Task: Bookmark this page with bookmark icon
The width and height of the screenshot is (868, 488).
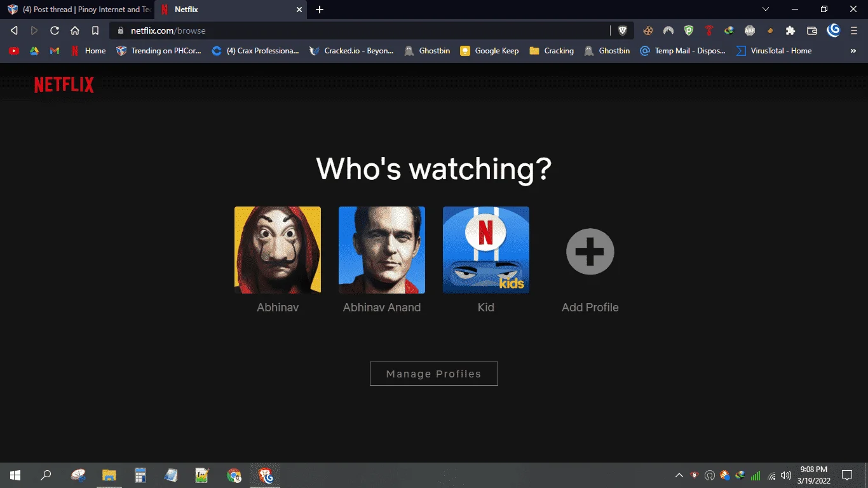Action: click(x=95, y=30)
